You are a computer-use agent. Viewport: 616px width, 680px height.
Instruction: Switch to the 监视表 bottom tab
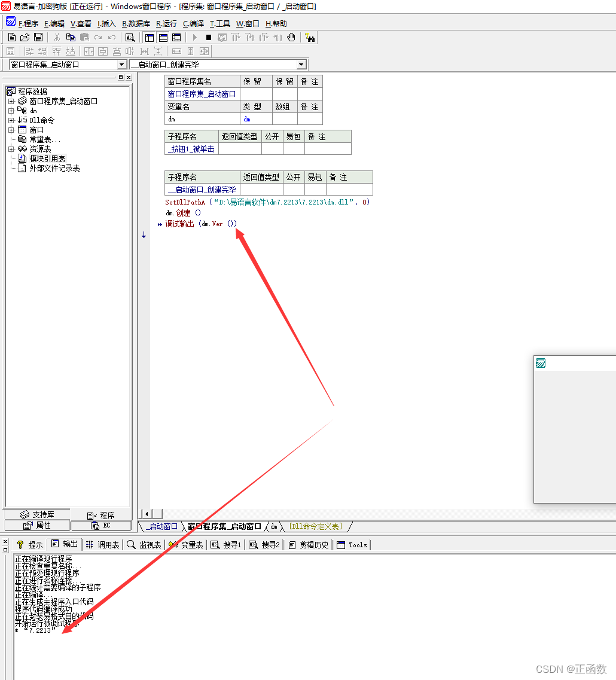pos(144,545)
